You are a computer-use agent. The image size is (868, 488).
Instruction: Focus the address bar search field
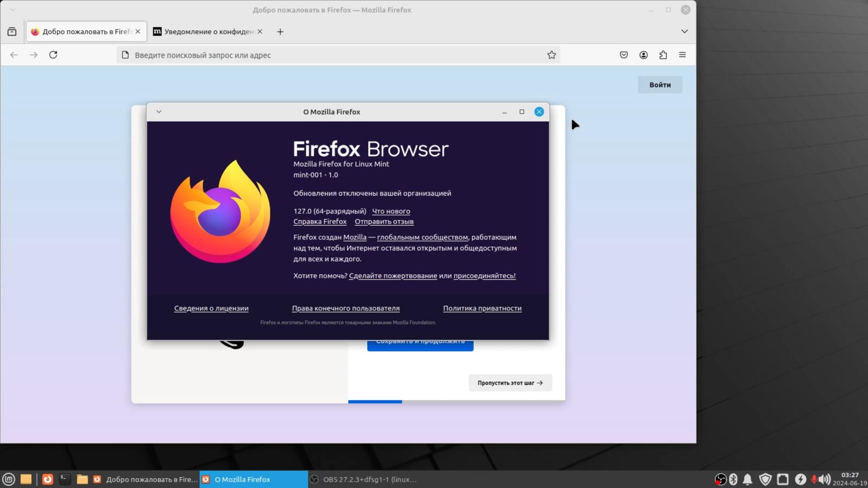click(338, 55)
